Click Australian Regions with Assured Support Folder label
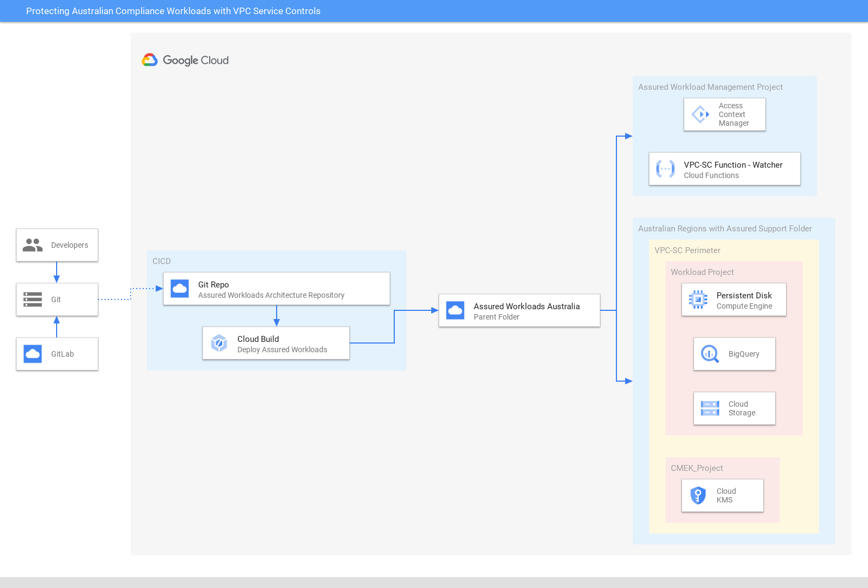868x588 pixels. (725, 229)
